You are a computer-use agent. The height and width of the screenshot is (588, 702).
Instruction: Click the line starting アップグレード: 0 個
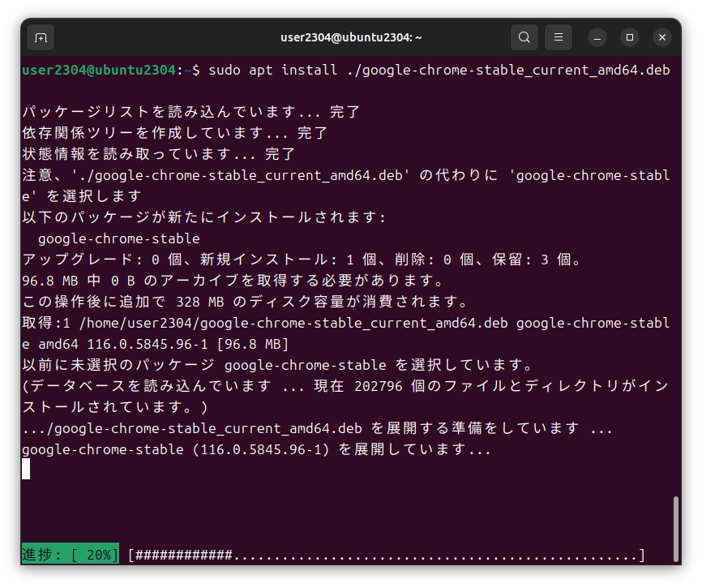tap(302, 260)
